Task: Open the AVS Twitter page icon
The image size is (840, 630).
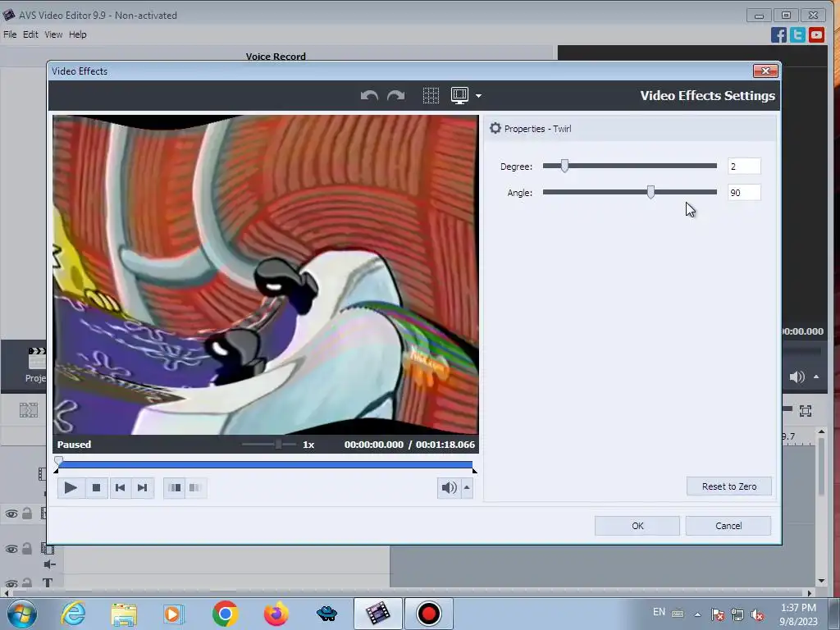Action: tap(797, 34)
